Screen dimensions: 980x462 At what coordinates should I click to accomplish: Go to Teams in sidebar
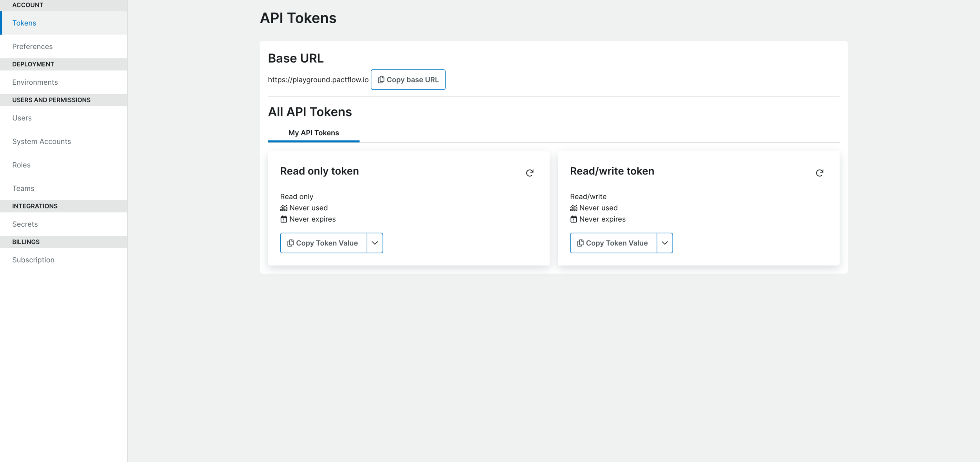23,189
